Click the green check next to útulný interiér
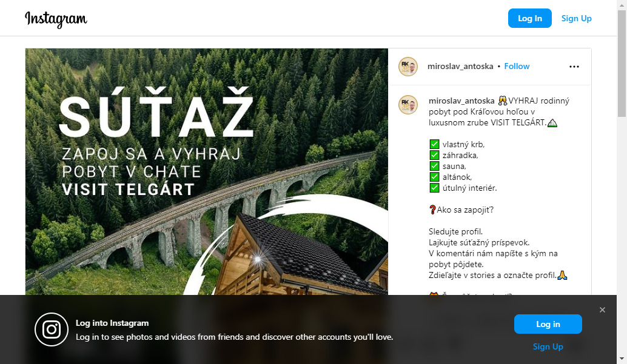This screenshot has width=627, height=364. [434, 188]
